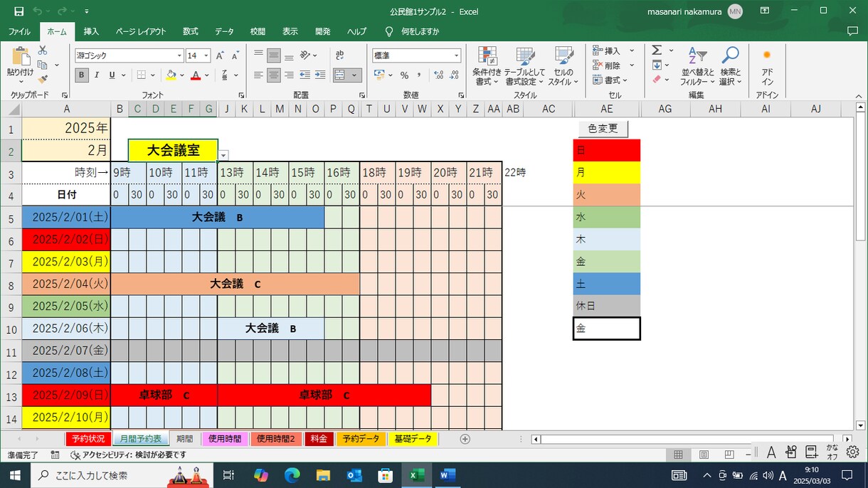Click the AutoSum sigma icon
The height and width of the screenshot is (488, 868).
(657, 51)
